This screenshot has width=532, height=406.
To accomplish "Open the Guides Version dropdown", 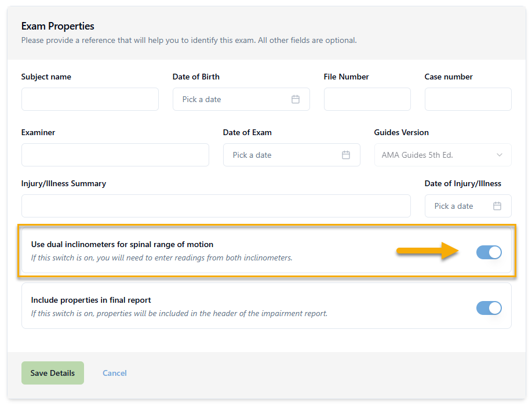I will pos(442,155).
